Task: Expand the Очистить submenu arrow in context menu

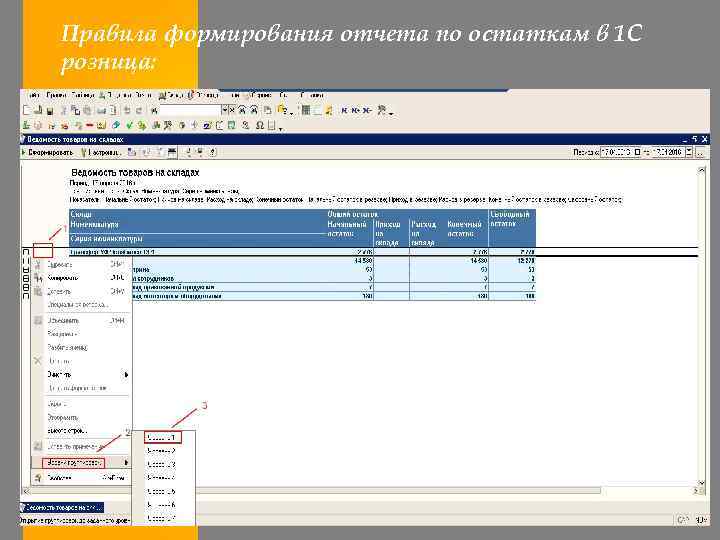Action: coord(126,375)
